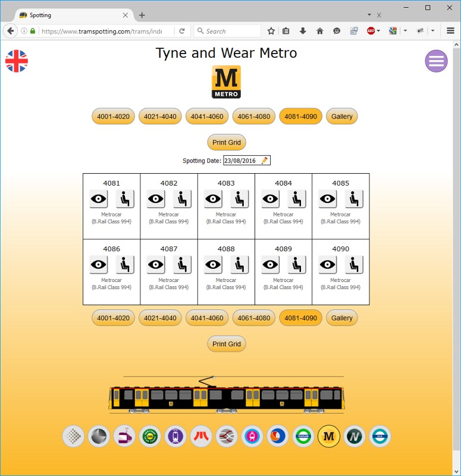461x476 pixels.
Task: Toggle the ridden seat icon for Metrocar 4082
Action: point(182,199)
